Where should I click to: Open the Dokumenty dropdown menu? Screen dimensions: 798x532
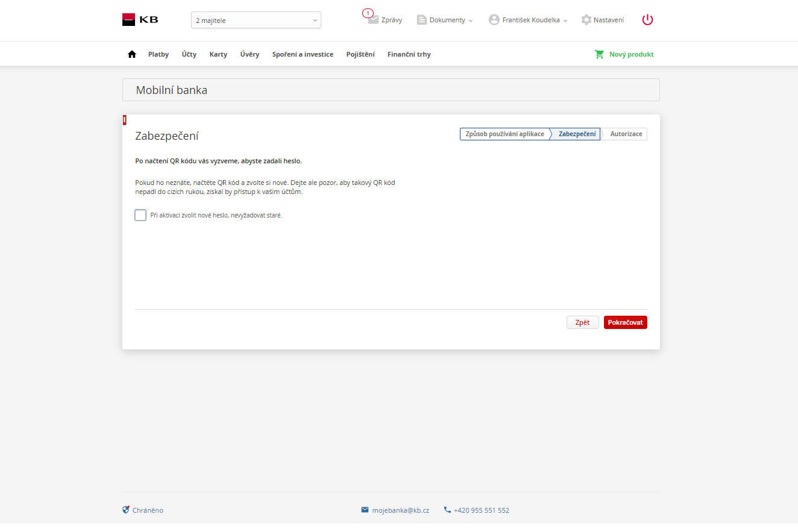click(445, 20)
